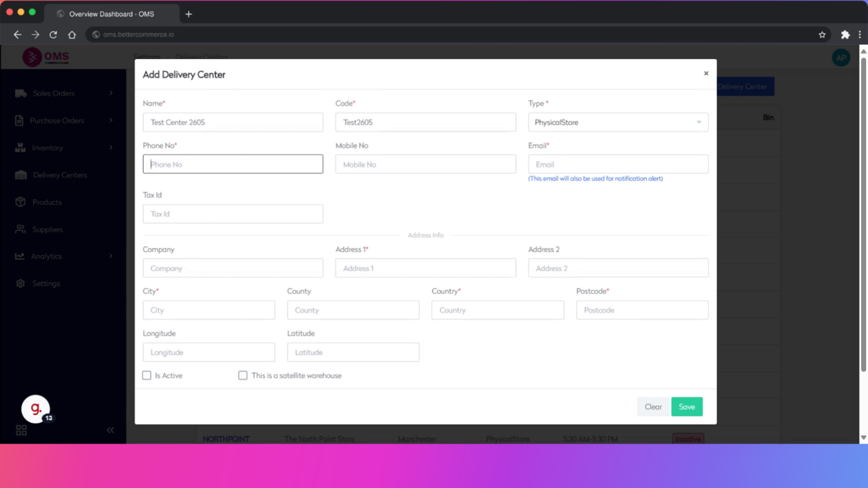Enable the Is Active checkbox
868x488 pixels.
(147, 375)
